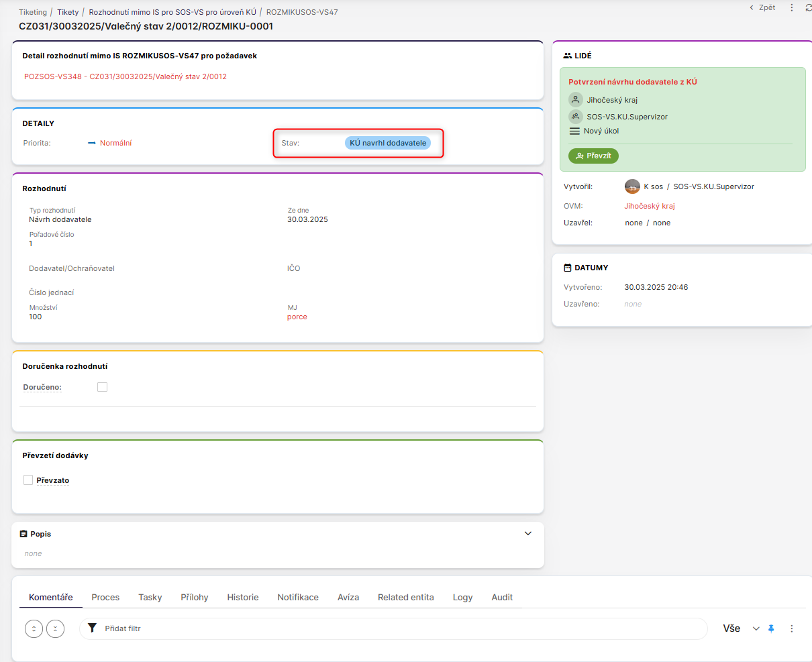The width and height of the screenshot is (812, 662).
Task: Click the collapse-all circle icon in comments
Action: [56, 628]
